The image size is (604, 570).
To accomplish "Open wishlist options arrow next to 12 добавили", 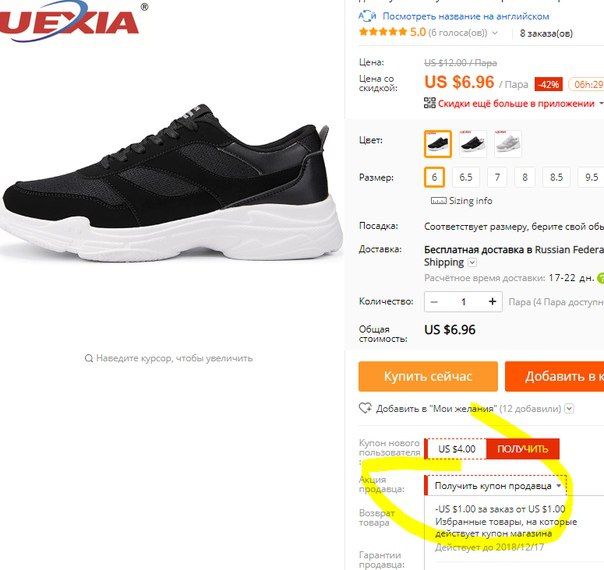I will (569, 409).
